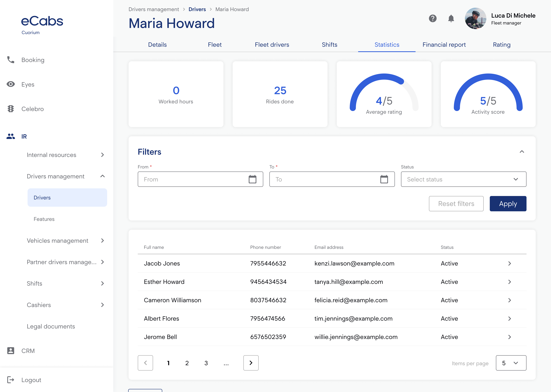Image resolution: width=551 pixels, height=392 pixels.
Task: Expand Partner drivers management submenu
Action: [x=103, y=262]
